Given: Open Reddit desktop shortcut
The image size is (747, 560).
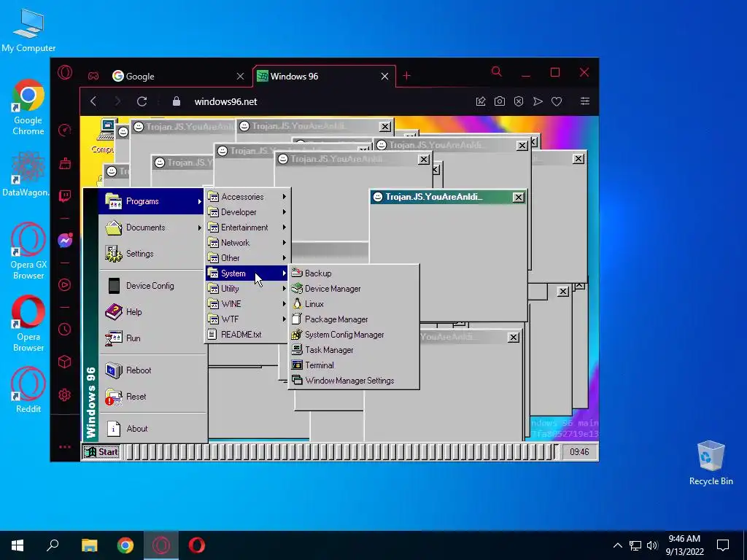Looking at the screenshot, I should [x=28, y=390].
